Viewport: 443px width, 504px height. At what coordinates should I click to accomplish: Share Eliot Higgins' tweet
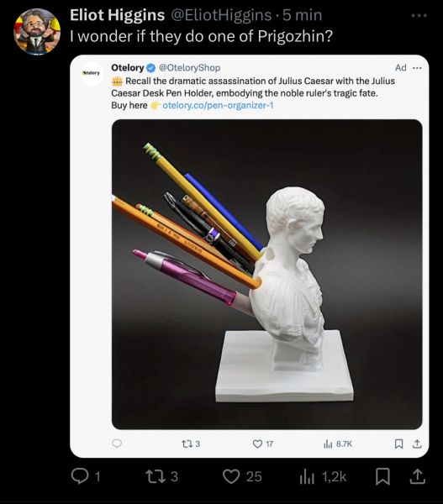click(x=417, y=476)
